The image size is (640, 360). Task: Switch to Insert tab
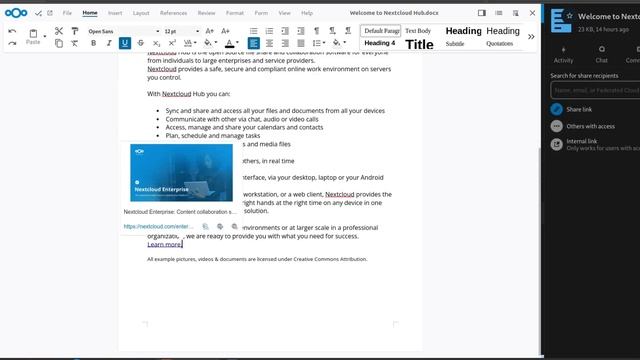(x=115, y=13)
